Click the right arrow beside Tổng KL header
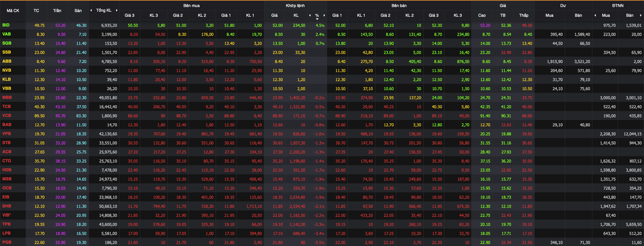This screenshot has height=246, width=644. (117, 10)
